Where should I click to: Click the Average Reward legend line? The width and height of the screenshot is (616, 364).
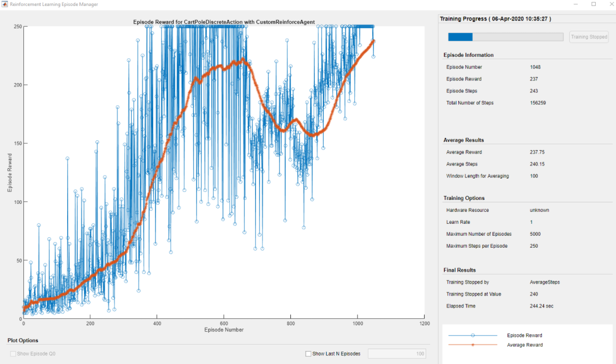click(x=473, y=345)
